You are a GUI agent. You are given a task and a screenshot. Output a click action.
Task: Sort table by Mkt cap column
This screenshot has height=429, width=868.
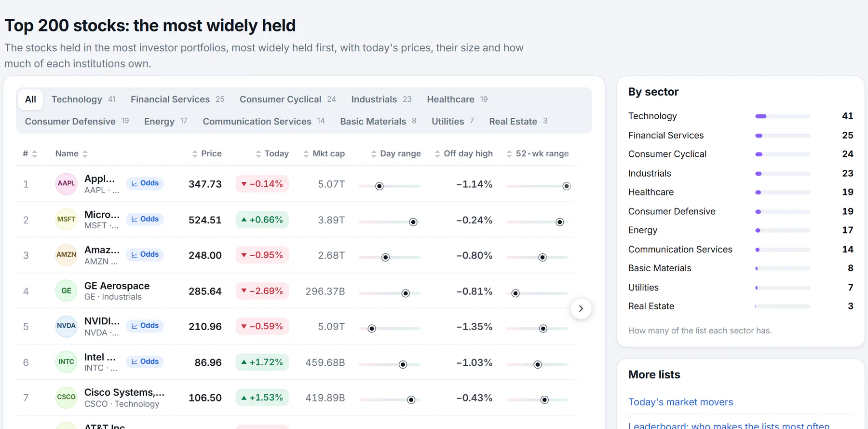324,154
